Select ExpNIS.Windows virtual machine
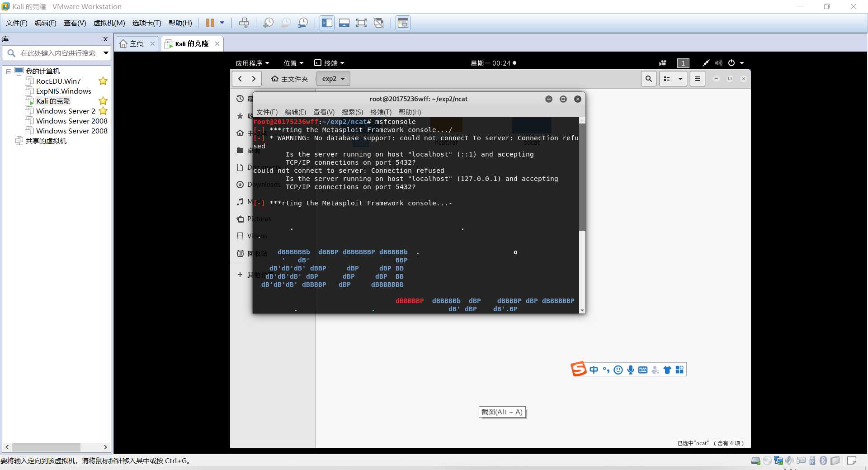 click(63, 91)
